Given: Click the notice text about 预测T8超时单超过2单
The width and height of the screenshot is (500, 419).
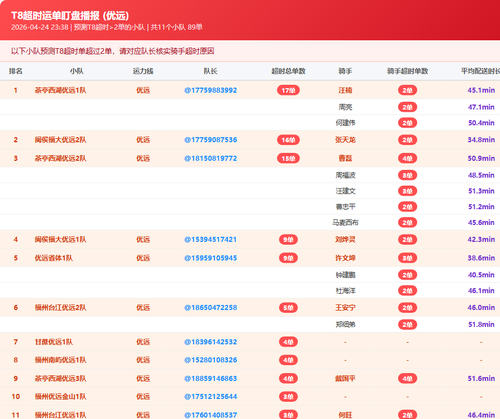Looking at the screenshot, I should pos(113,51).
